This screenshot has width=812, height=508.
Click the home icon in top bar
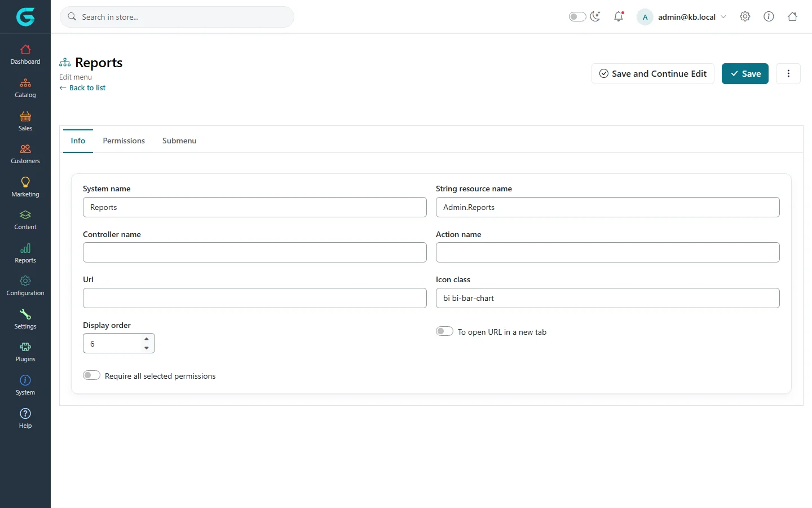pos(792,16)
